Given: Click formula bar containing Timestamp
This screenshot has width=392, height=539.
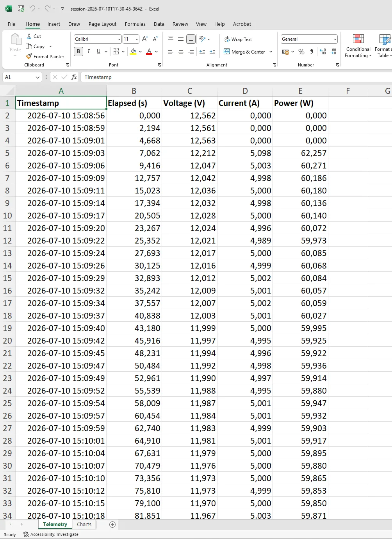Looking at the screenshot, I should pyautogui.click(x=237, y=77).
